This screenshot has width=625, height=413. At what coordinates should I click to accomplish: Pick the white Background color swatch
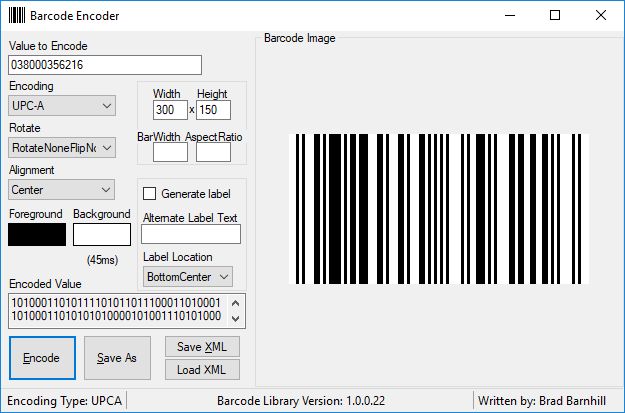(x=102, y=234)
